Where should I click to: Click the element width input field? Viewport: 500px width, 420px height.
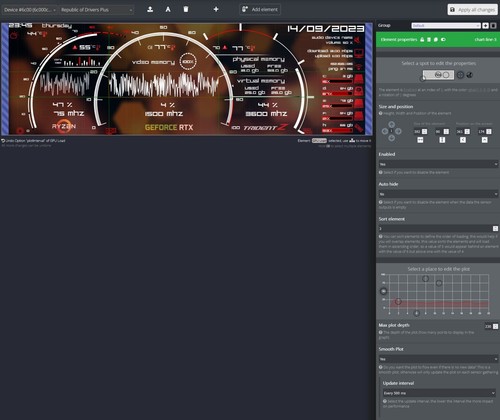(418, 132)
